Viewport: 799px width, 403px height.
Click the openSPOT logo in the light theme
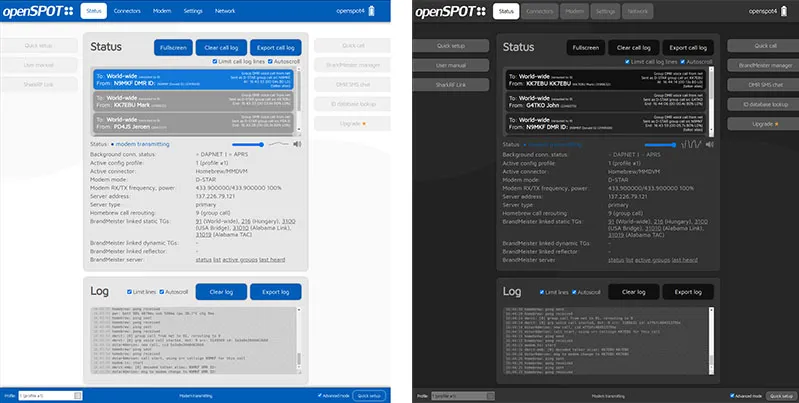38,11
